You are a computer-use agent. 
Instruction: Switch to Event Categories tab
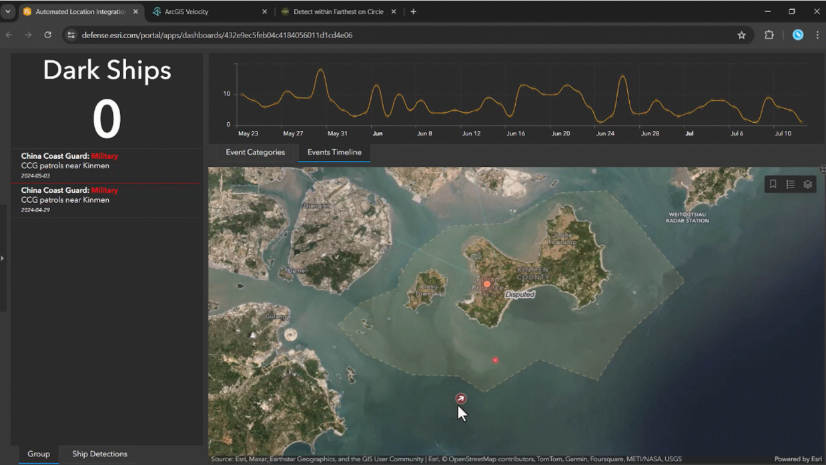click(255, 153)
